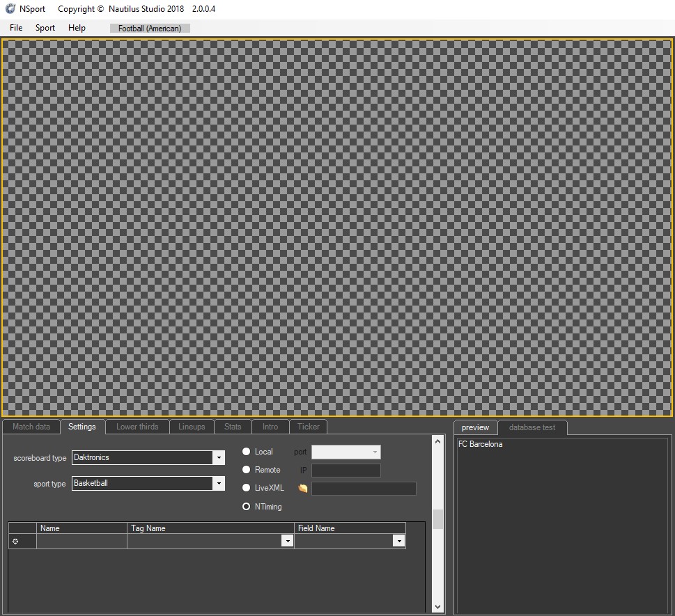Click the Football (American) label button
675x616 pixels.
(x=150, y=29)
